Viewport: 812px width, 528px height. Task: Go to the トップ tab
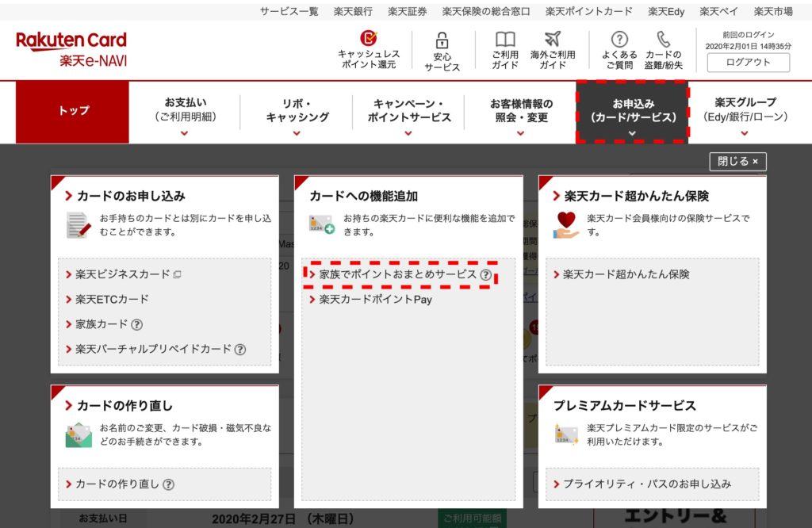tap(73, 111)
